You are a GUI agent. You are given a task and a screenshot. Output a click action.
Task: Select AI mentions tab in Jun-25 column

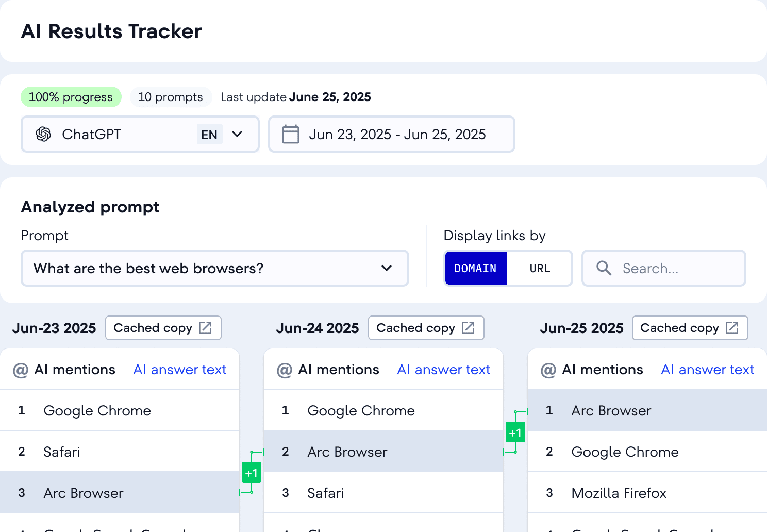(x=602, y=370)
